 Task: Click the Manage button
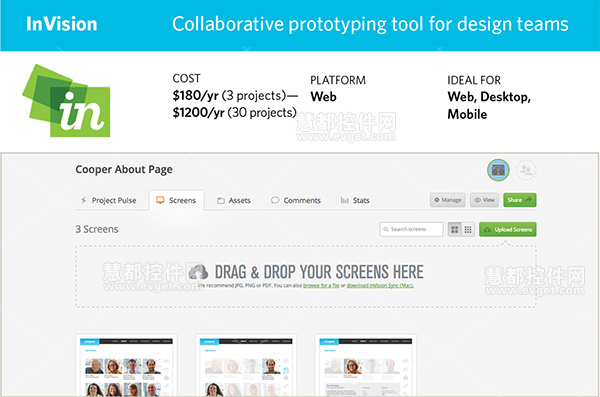[x=448, y=200]
